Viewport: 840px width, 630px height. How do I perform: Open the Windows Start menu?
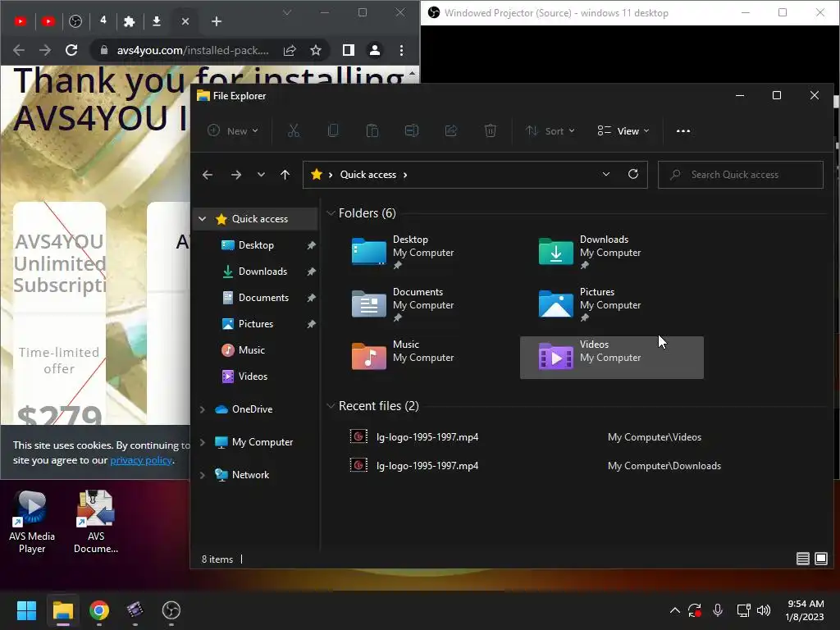tap(26, 610)
